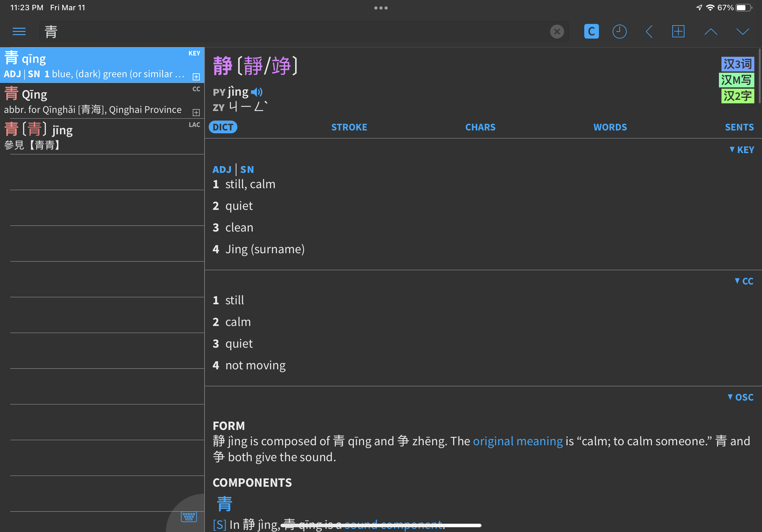Tap the 汉2字 green tag
Viewport: 762px width, 532px height.
737,96
